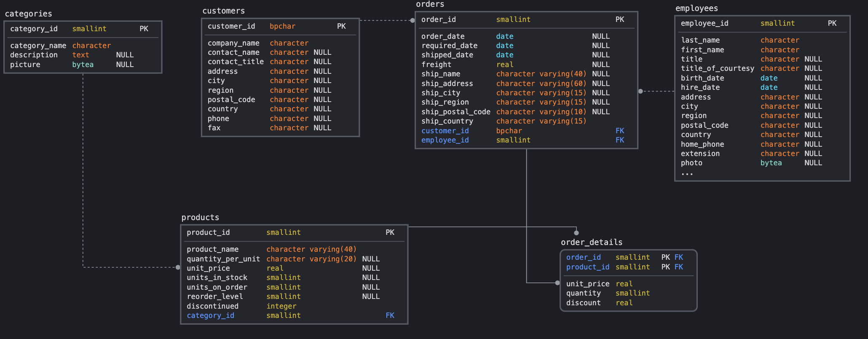Select quantity_per_unit row in products
Image resolution: width=868 pixels, height=339 pixels.
coord(283,259)
